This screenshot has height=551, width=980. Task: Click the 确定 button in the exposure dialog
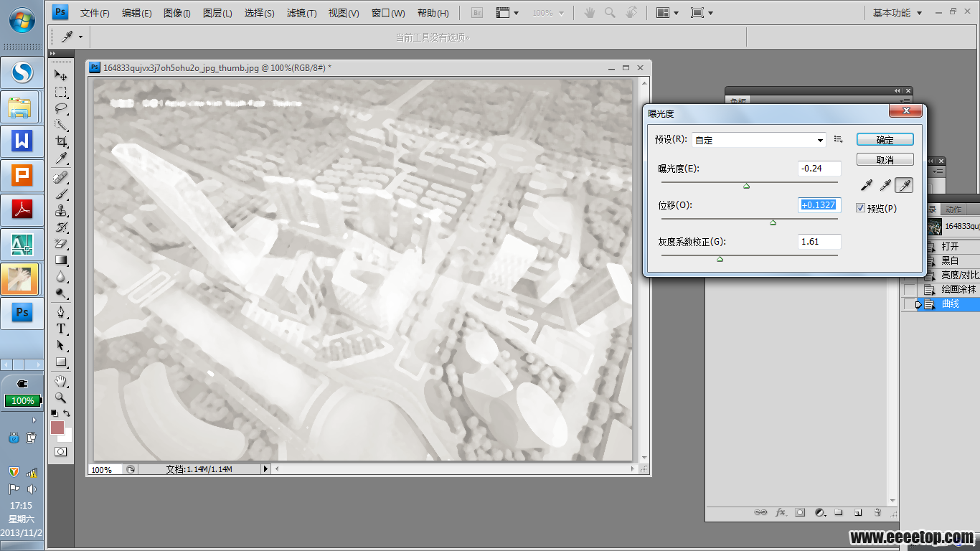(885, 140)
